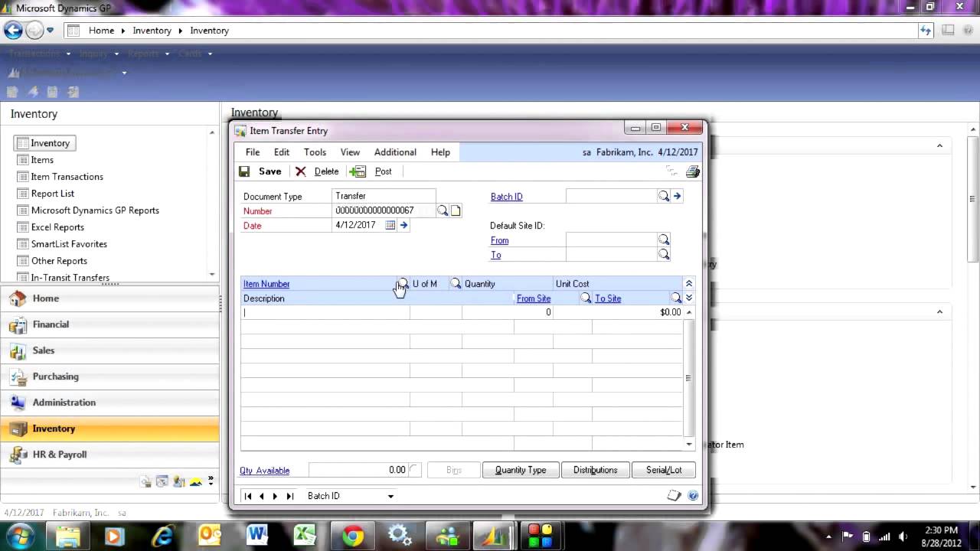Open the To Site column lookup
The height and width of the screenshot is (551, 980).
676,298
